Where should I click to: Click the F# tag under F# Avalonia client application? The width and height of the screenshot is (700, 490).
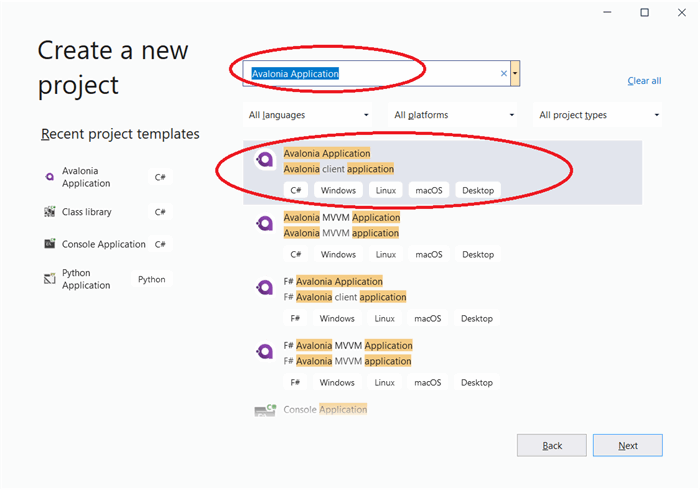[x=295, y=319]
